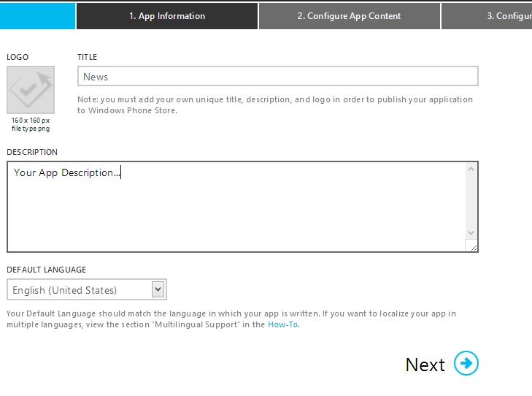This screenshot has height=396, width=532.
Task: Expand the Default Language dropdown arrow
Action: 158,289
